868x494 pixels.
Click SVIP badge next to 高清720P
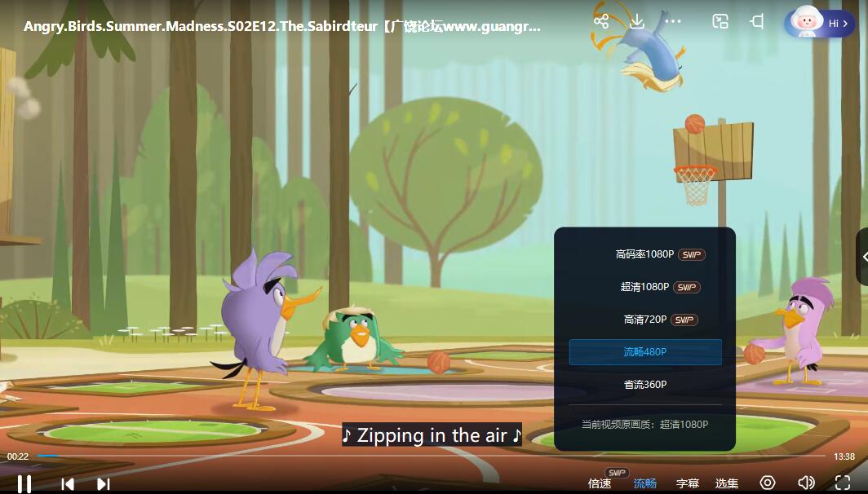point(684,320)
